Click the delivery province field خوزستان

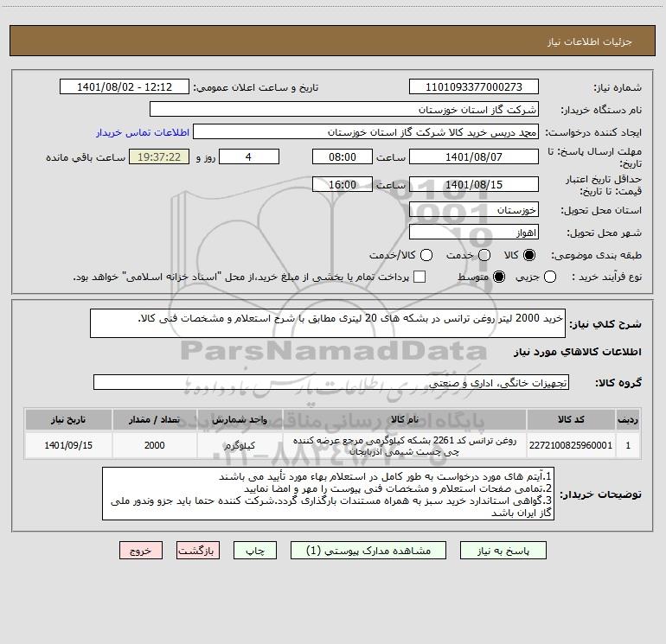[x=474, y=209]
